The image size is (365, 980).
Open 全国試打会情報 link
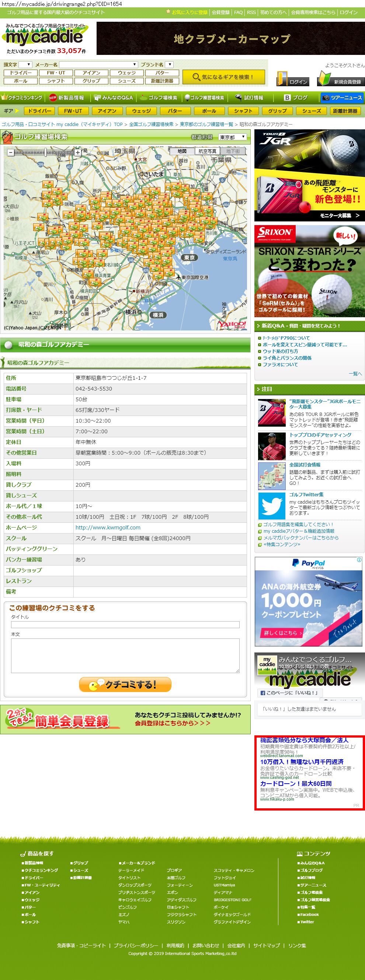[x=305, y=465]
